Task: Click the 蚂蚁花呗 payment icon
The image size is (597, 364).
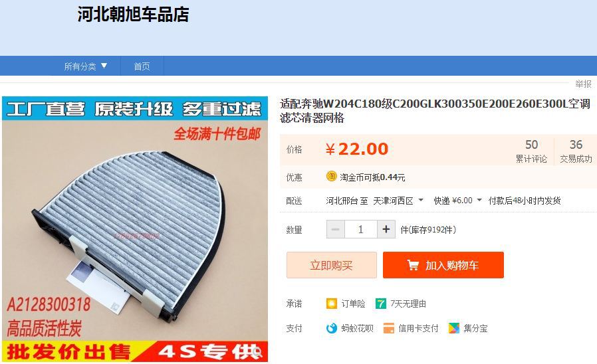Action: [x=332, y=328]
